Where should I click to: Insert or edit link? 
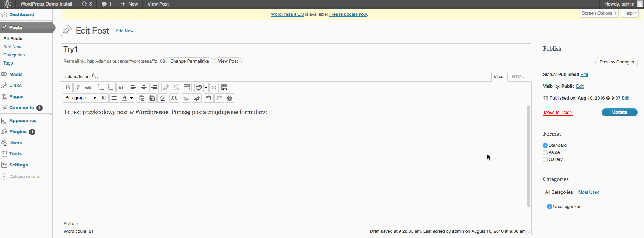(166, 87)
